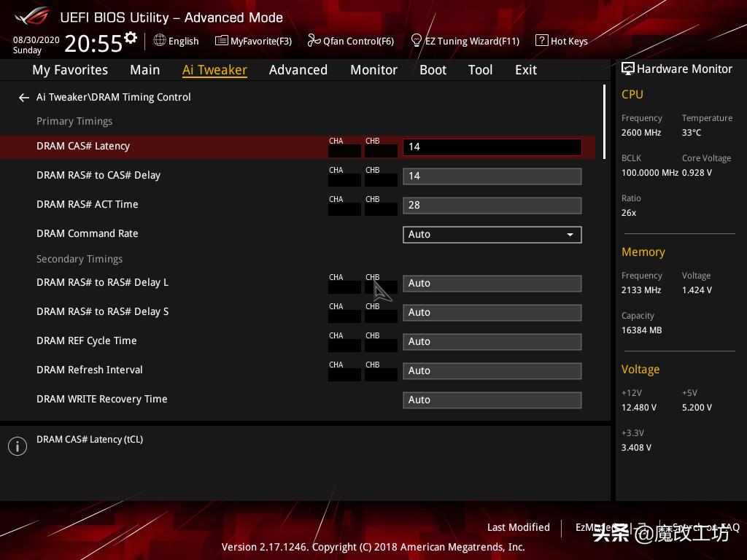Open the Boot tab
Image resolution: width=747 pixels, height=560 pixels.
click(433, 70)
